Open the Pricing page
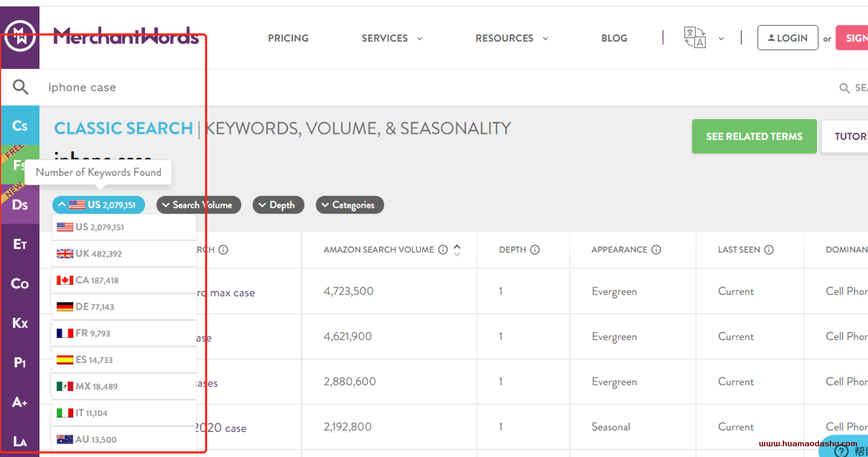The width and height of the screenshot is (868, 457). pyautogui.click(x=288, y=38)
